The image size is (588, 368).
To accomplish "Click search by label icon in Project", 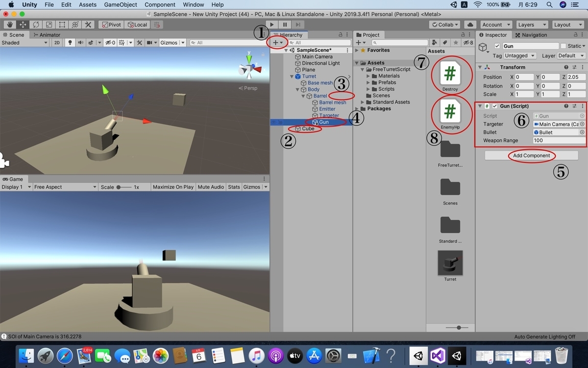I will pos(444,43).
